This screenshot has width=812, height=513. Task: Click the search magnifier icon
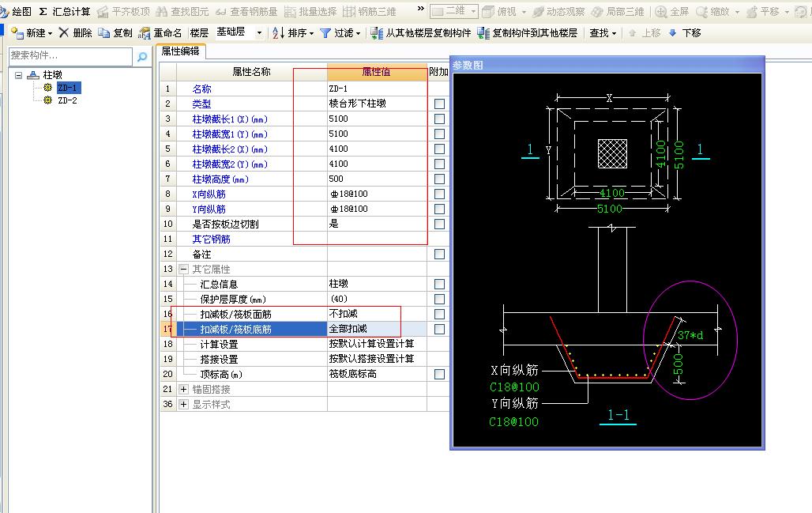pyautogui.click(x=142, y=56)
